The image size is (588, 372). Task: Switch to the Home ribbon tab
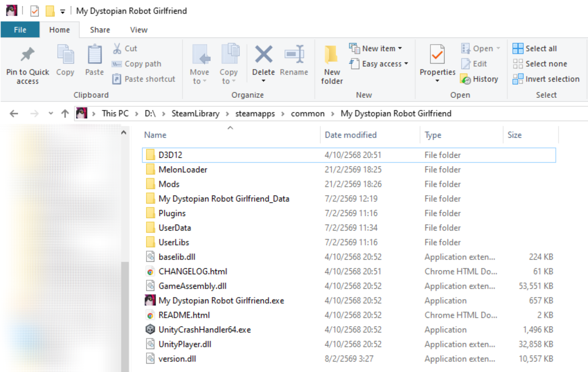[60, 30]
